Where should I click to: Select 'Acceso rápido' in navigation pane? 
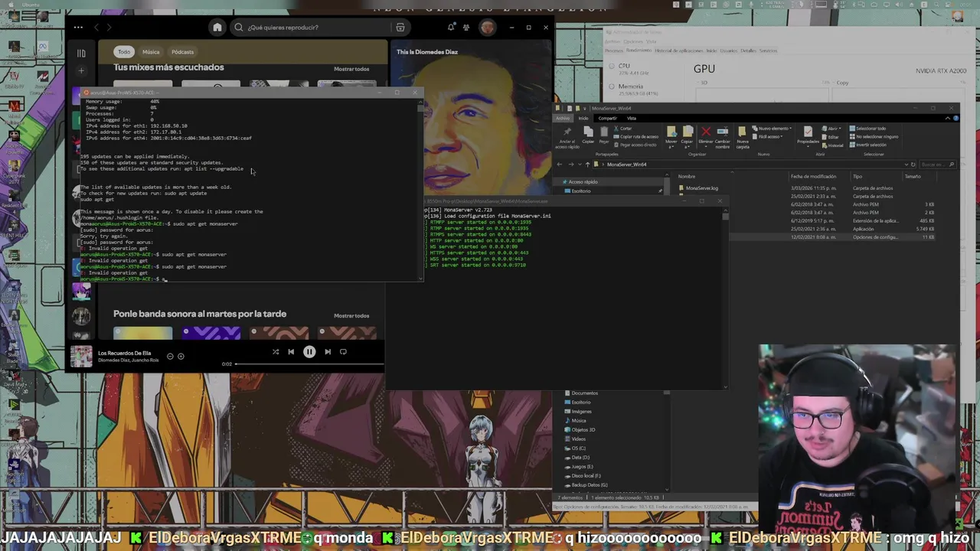point(583,182)
